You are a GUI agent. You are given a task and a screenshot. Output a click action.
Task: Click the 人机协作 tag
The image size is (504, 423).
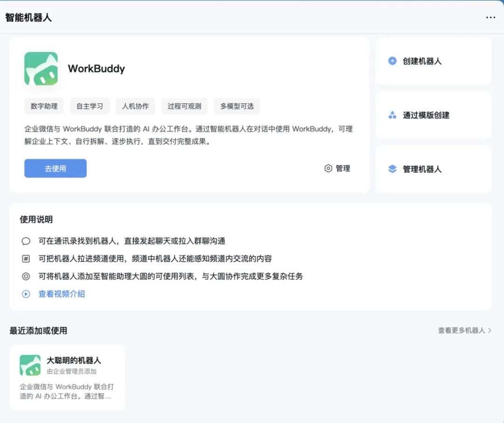point(135,106)
